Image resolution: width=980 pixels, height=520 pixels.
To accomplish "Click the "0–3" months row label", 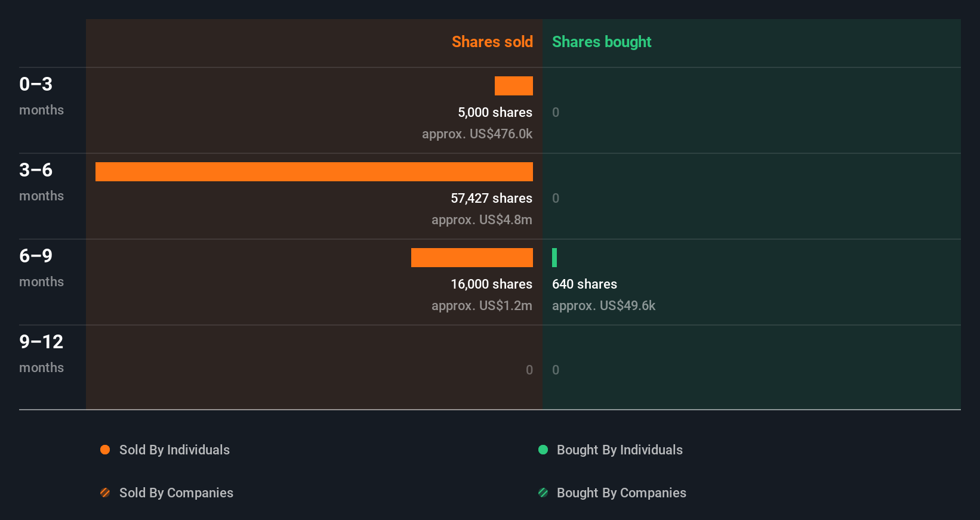I will (x=36, y=84).
